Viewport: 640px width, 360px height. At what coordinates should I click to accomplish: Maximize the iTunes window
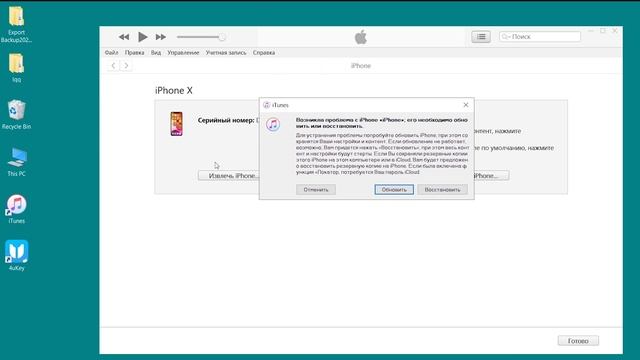[602, 31]
